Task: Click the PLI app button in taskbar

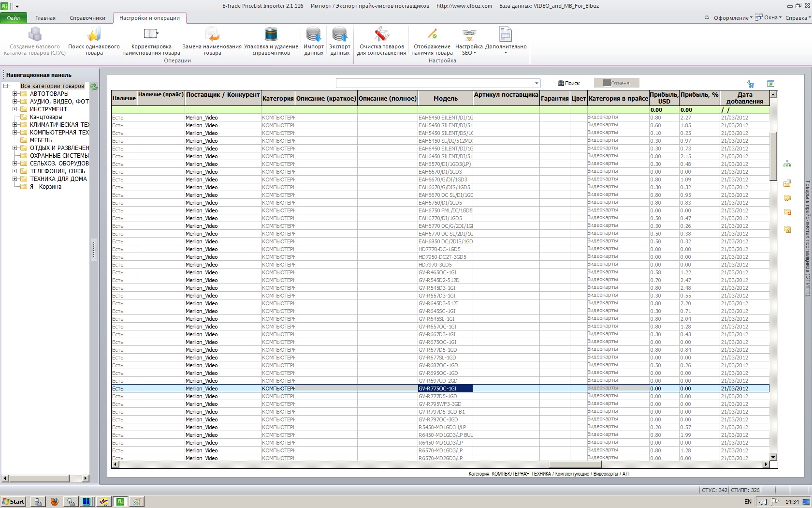Action: pos(120,502)
